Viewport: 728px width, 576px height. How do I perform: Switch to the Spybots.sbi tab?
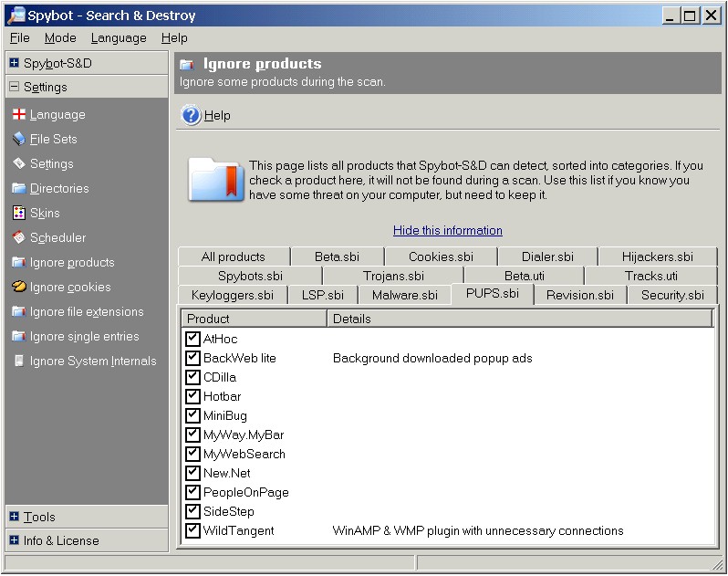coord(250,276)
